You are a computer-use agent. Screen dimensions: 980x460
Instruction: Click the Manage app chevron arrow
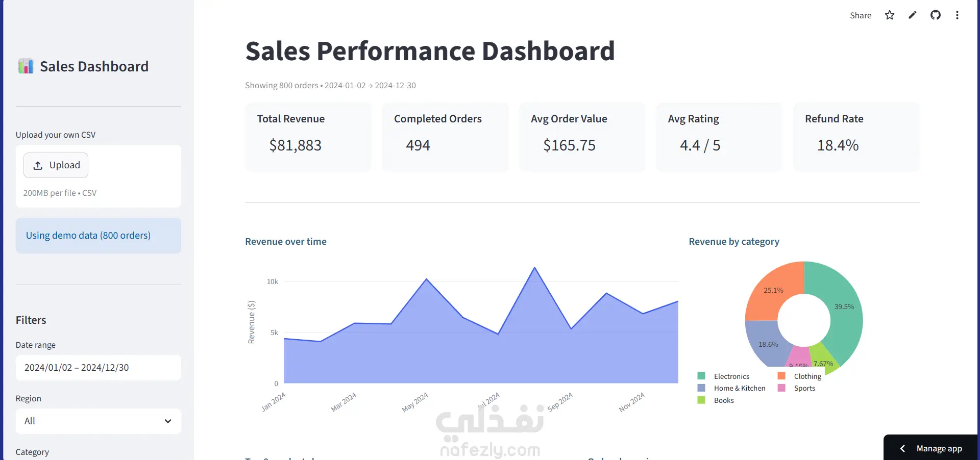pos(902,448)
